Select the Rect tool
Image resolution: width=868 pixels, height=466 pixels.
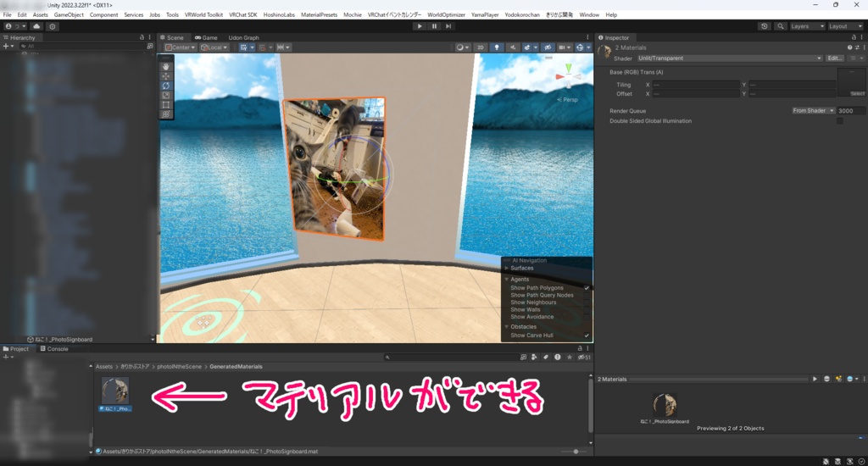(165, 104)
